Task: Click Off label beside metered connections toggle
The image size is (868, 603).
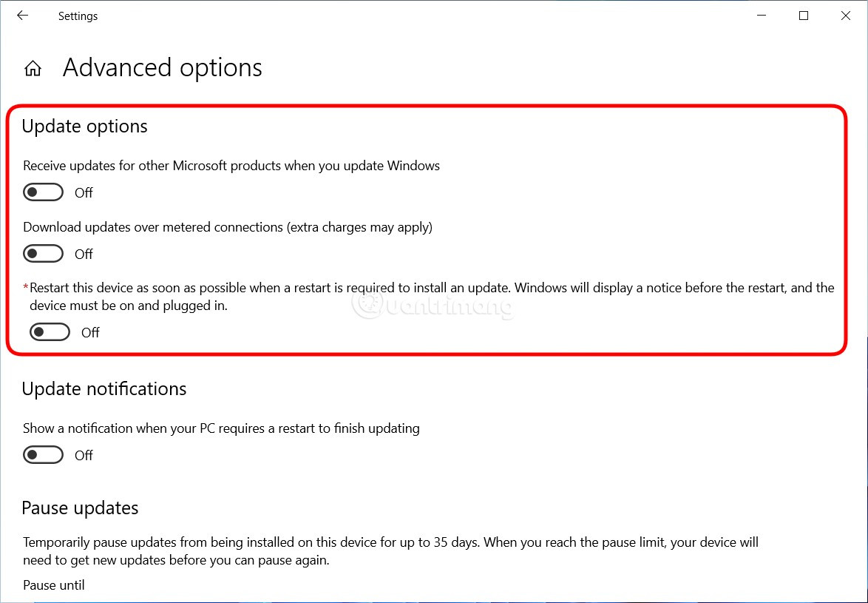Action: pos(84,255)
